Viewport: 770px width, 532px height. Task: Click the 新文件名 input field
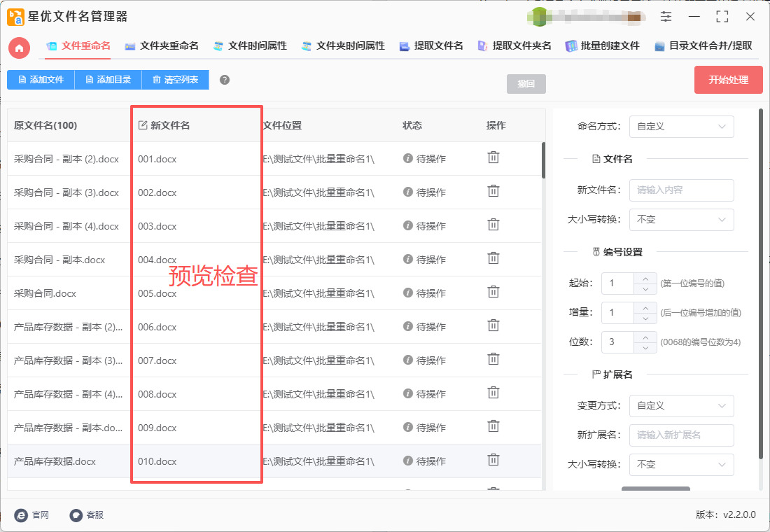(x=681, y=190)
